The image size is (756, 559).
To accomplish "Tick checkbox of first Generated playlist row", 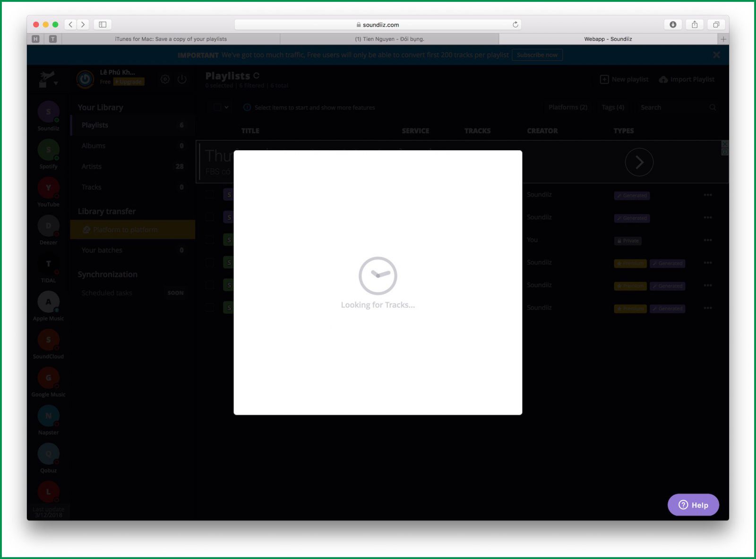I will point(210,195).
